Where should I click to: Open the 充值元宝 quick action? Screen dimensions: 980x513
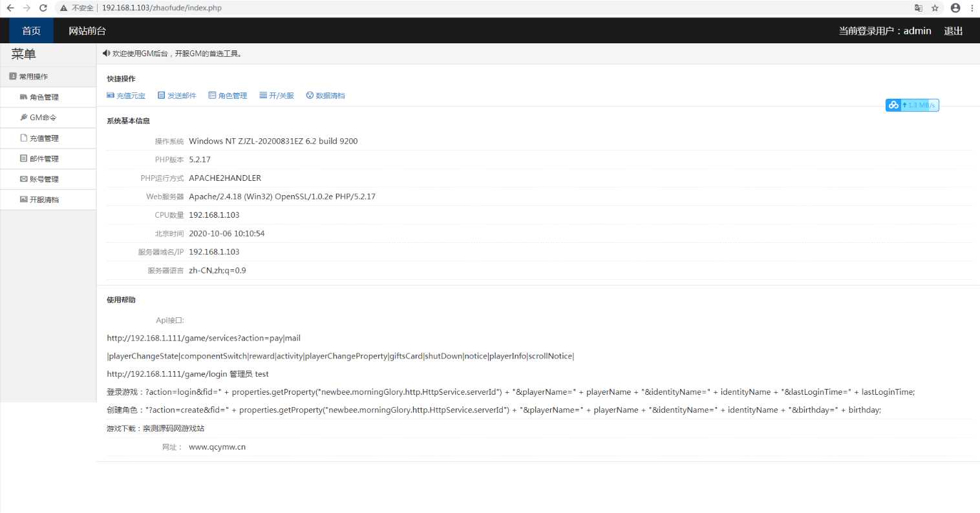point(126,96)
